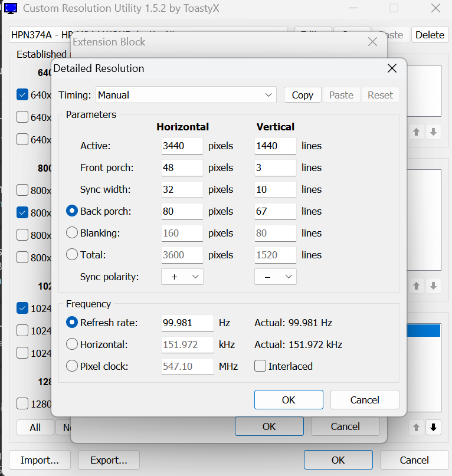
Task: Click the up arrow of the topmost list
Action: coord(417,132)
